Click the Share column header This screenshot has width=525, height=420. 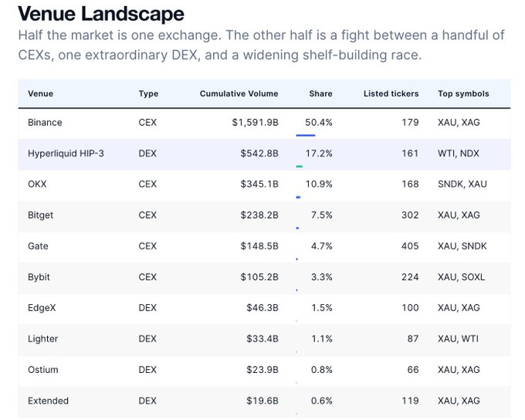(320, 93)
